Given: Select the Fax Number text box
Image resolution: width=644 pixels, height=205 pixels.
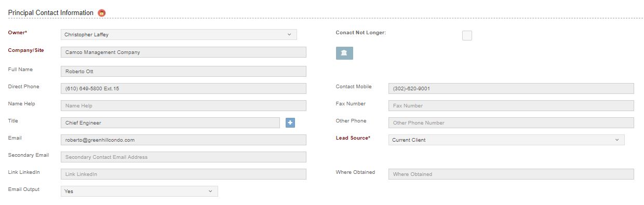Looking at the screenshot, I should point(511,106).
